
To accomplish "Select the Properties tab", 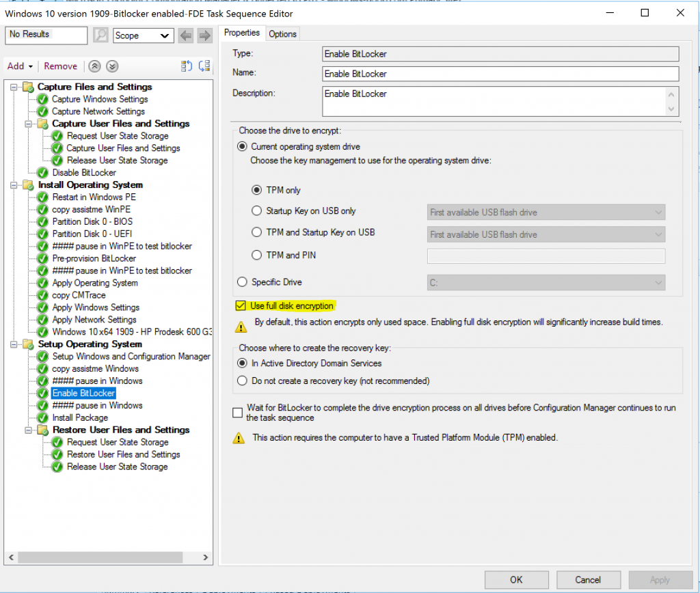I will (x=242, y=33).
